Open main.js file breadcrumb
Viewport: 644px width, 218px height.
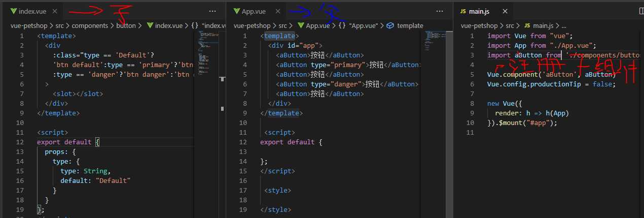click(538, 25)
